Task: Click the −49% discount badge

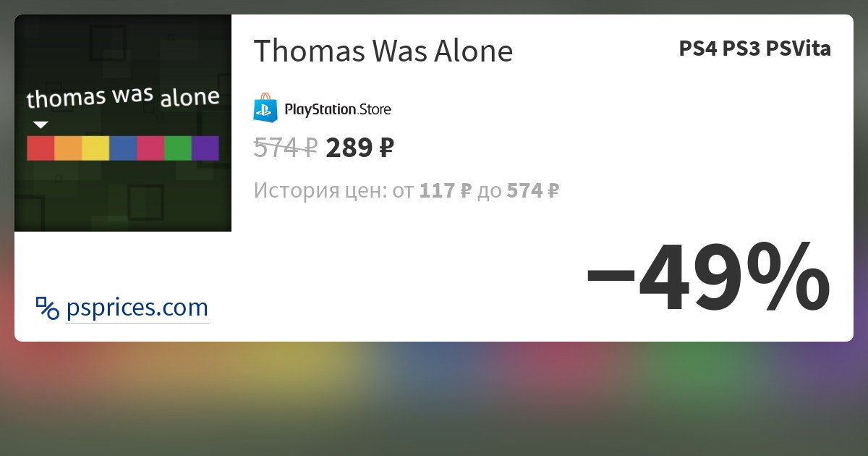Action: (x=708, y=279)
